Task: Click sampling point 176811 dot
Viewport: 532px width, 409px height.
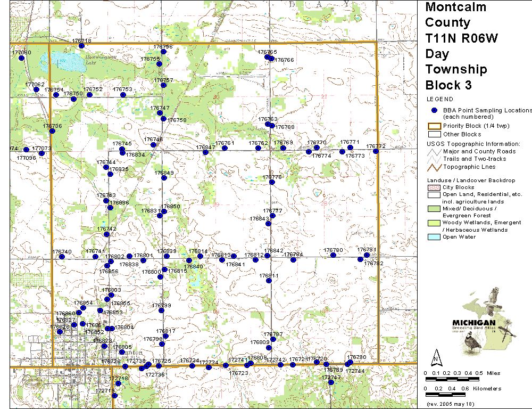Action: pyautogui.click(x=269, y=281)
